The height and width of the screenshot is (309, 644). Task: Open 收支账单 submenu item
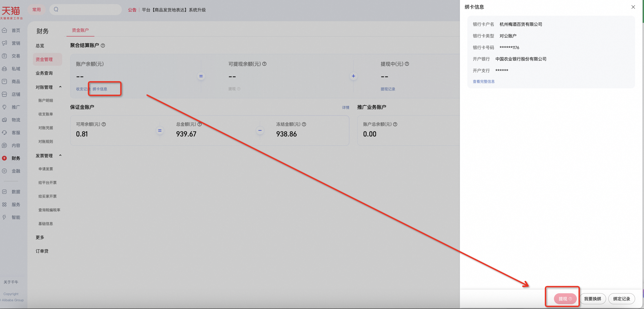click(45, 114)
